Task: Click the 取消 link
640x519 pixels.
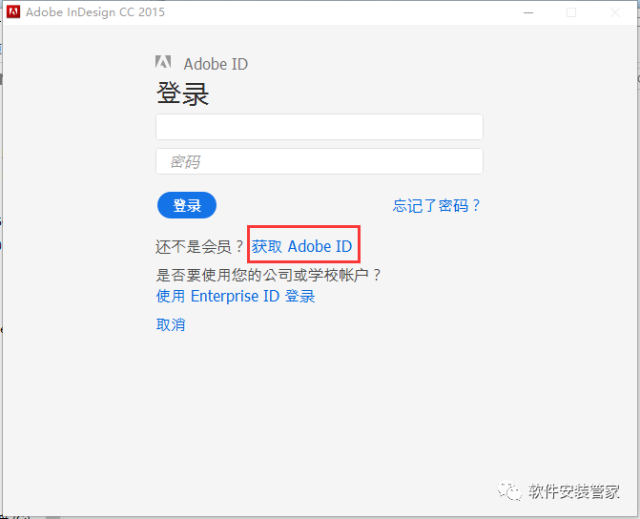Action: tap(170, 324)
